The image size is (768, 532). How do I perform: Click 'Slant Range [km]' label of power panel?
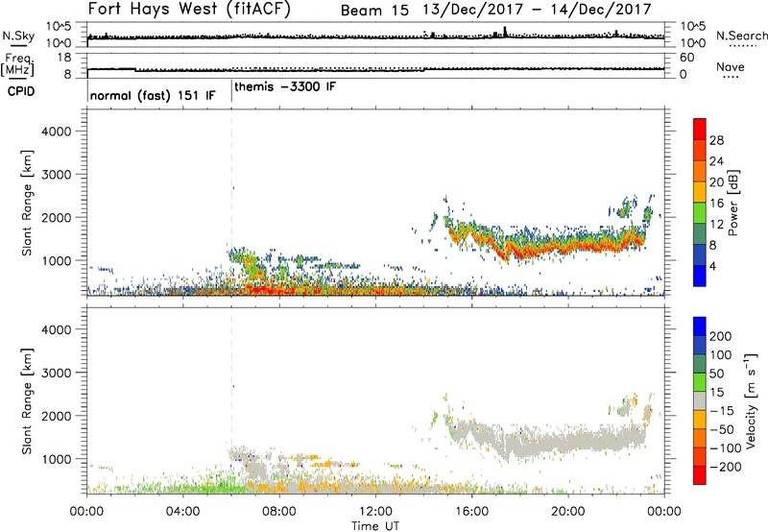[x=27, y=203]
